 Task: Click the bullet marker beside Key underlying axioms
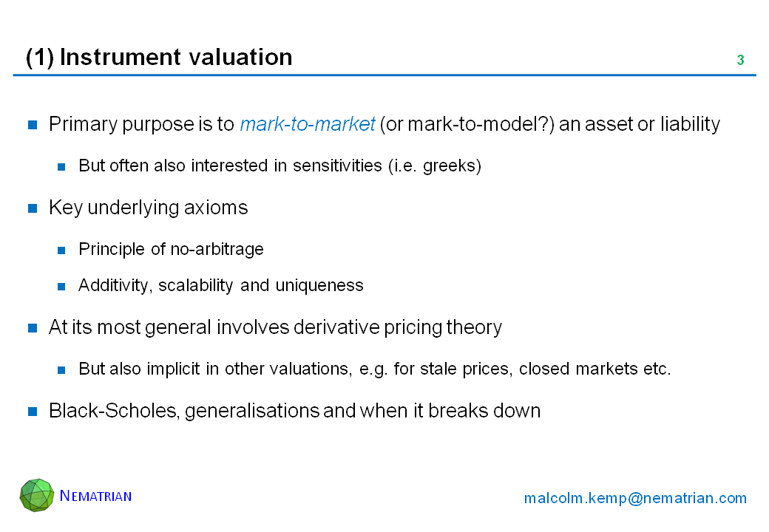33,208
